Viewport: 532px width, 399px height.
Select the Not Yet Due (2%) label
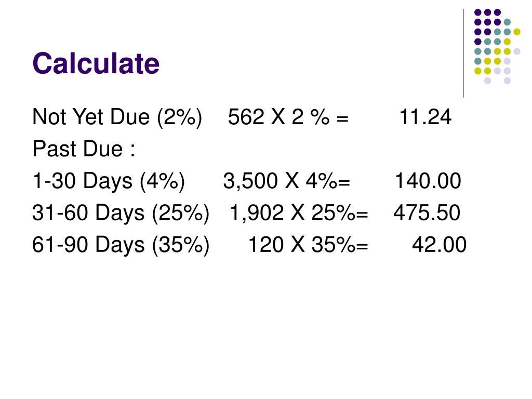coord(117,117)
